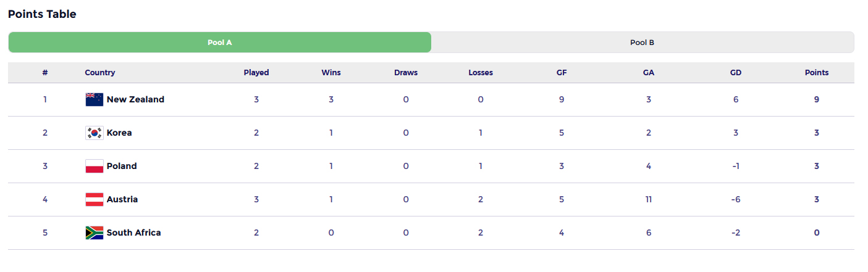Open the Korea team name
The width and height of the screenshot is (868, 272).
[x=119, y=133]
